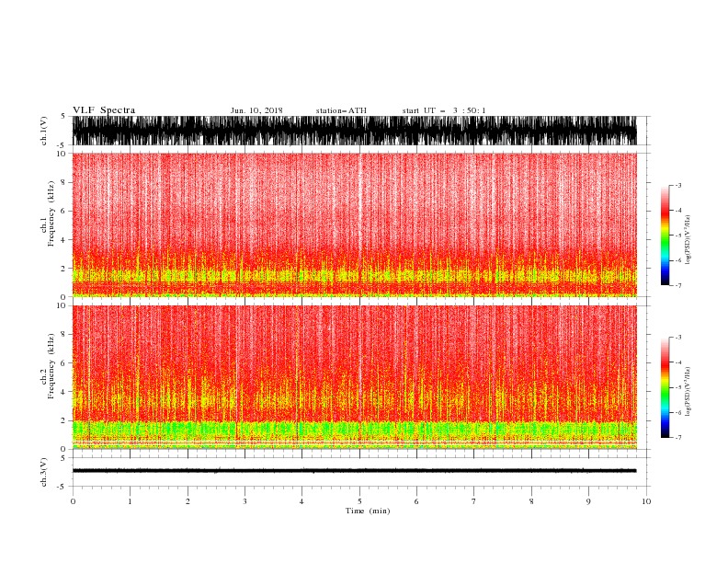
Task: Click time axis tick label "8"
Action: pos(531,501)
